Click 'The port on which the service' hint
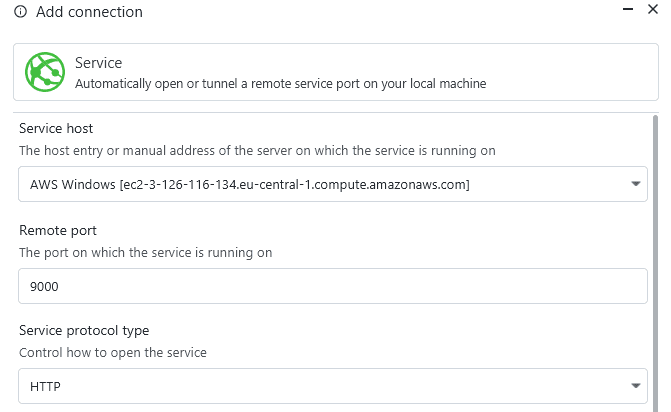Image resolution: width=671 pixels, height=412 pixels. pos(145,253)
